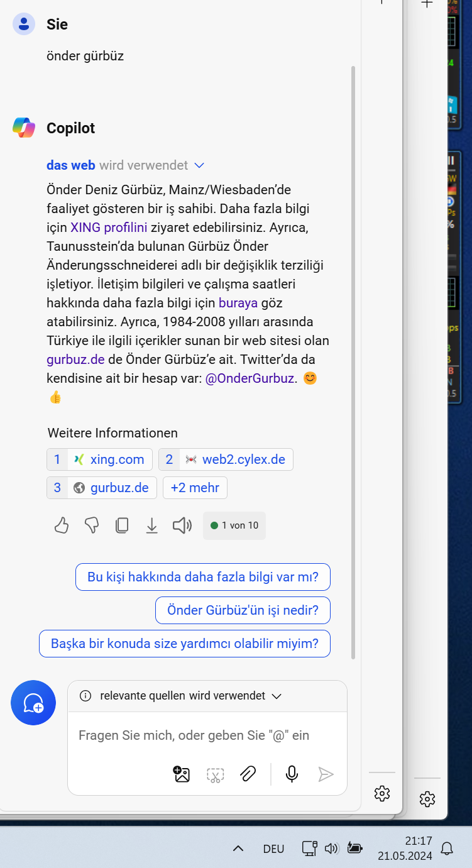Copy the Copilot response
The width and height of the screenshot is (472, 868).
click(122, 525)
